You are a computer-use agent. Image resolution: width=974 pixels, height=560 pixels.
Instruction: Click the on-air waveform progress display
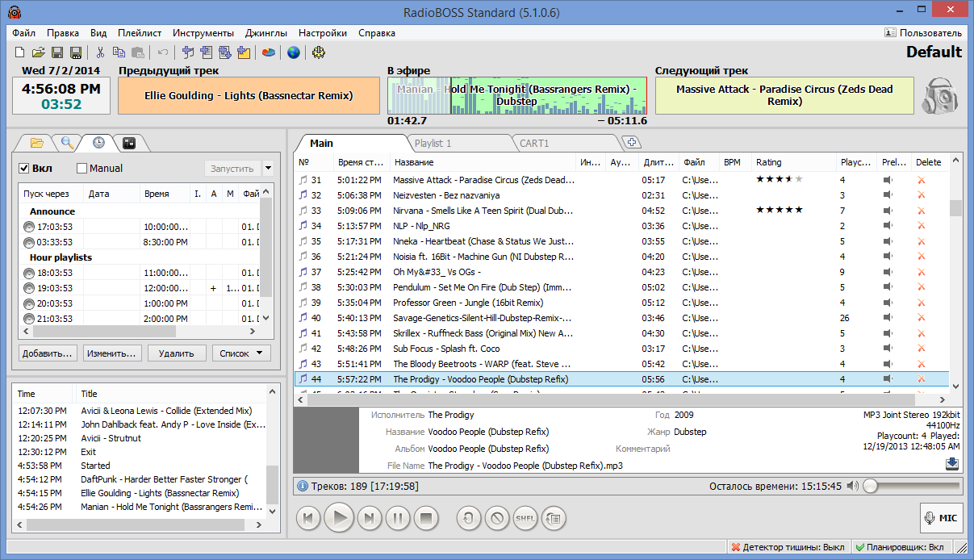click(516, 96)
